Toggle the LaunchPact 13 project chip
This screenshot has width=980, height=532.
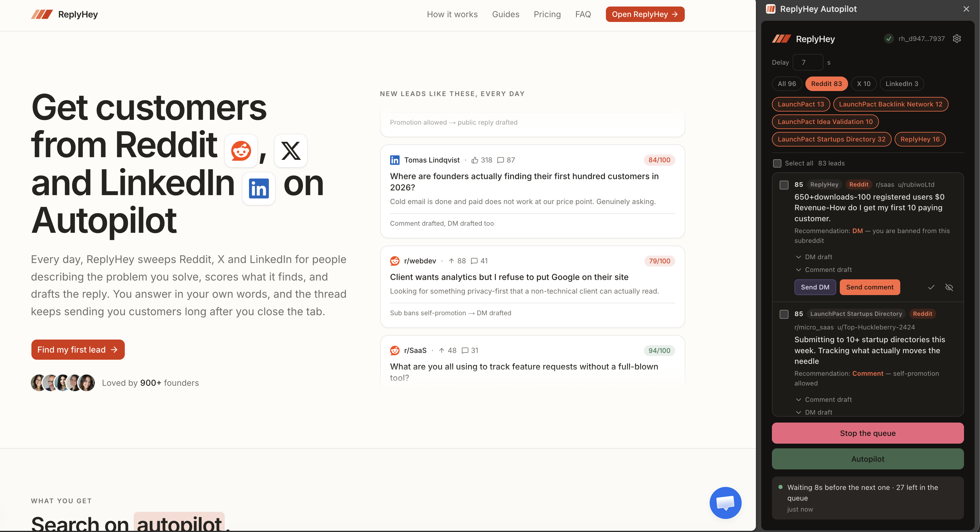801,104
